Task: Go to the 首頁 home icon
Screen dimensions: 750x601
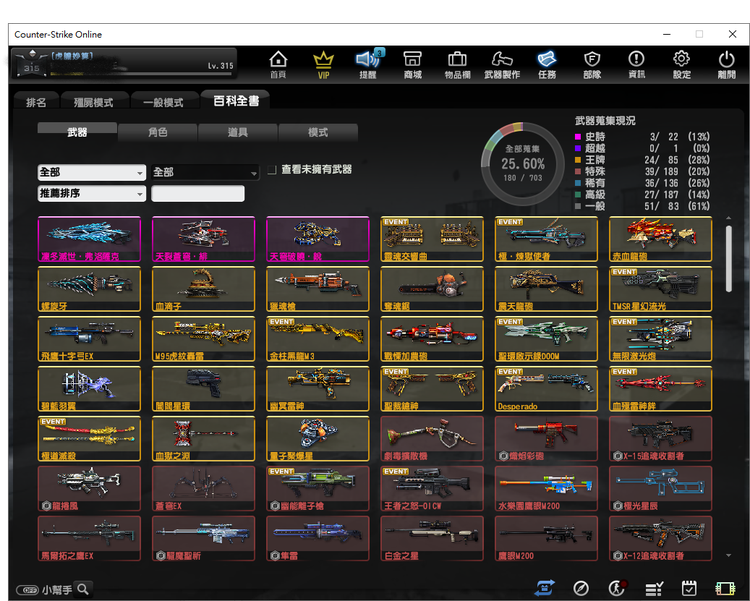Action: 278,65
